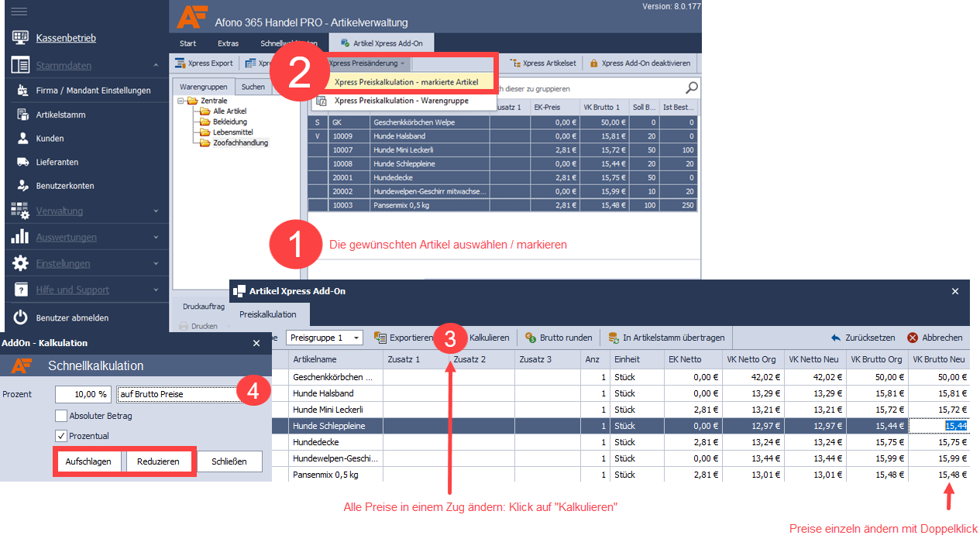Image resolution: width=980 pixels, height=542 pixels.
Task: Click the Xpress Artikelset button label
Action: (x=549, y=63)
